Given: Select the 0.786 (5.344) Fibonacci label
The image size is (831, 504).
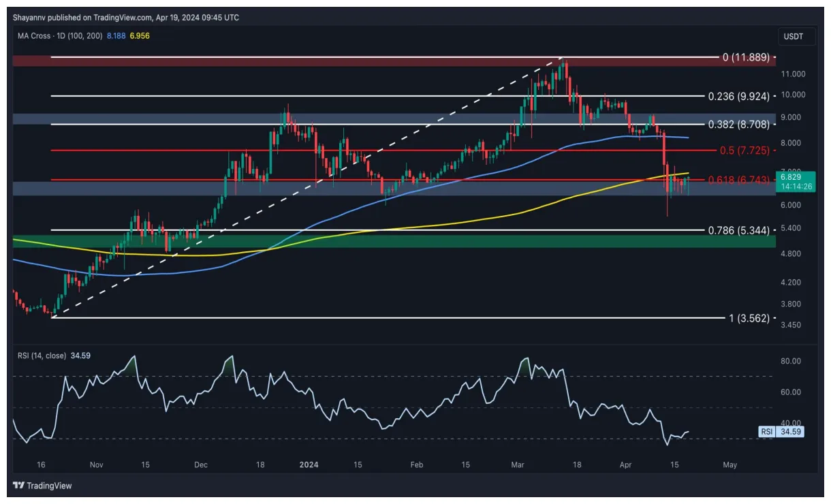Looking at the screenshot, I should point(738,231).
